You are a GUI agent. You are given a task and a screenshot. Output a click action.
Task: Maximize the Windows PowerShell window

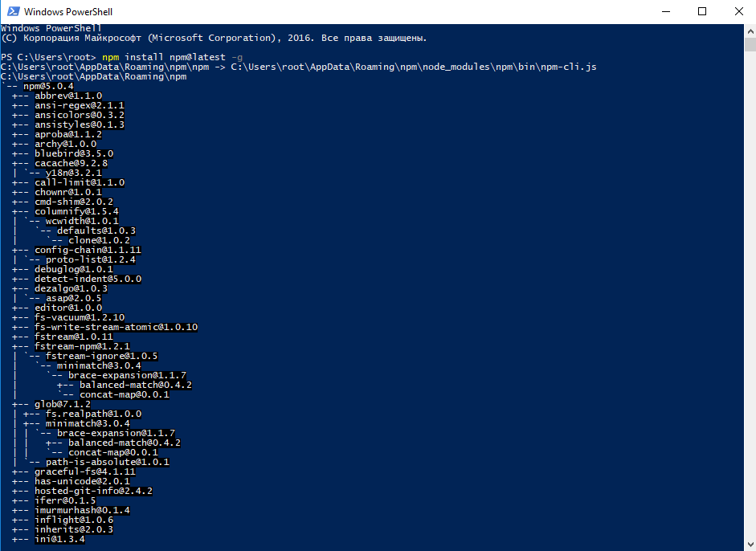click(702, 11)
